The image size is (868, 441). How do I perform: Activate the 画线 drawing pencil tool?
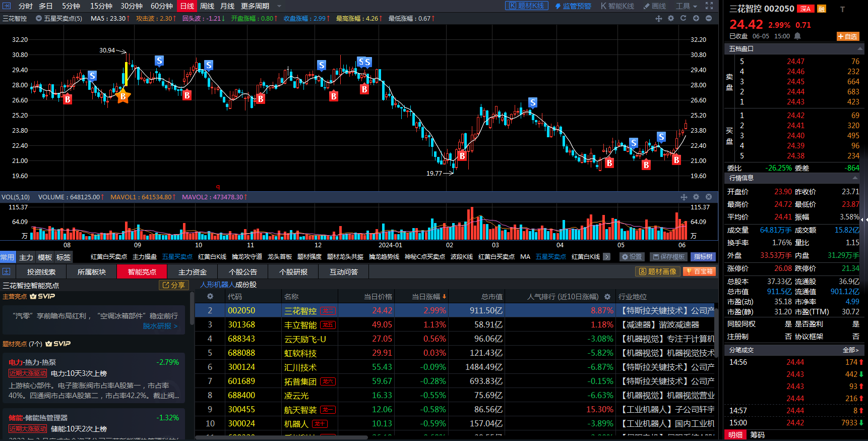pyautogui.click(x=655, y=6)
